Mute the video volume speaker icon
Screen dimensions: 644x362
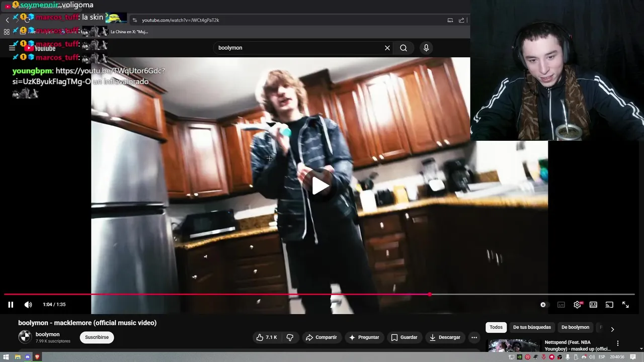pyautogui.click(x=28, y=305)
